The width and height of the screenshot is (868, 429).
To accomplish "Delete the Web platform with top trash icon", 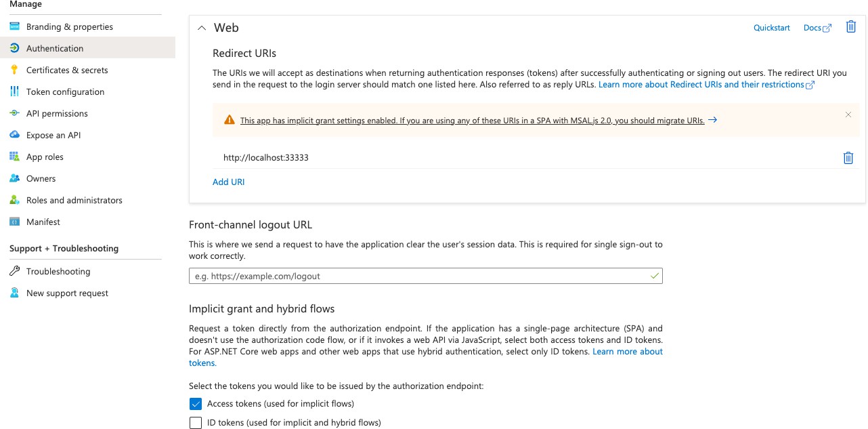I will [851, 27].
